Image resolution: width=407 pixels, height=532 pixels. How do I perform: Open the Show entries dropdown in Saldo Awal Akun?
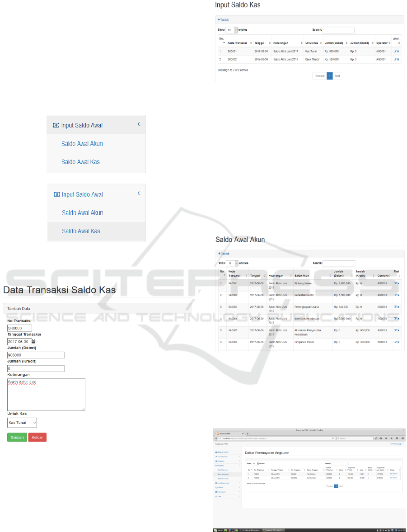point(233,263)
